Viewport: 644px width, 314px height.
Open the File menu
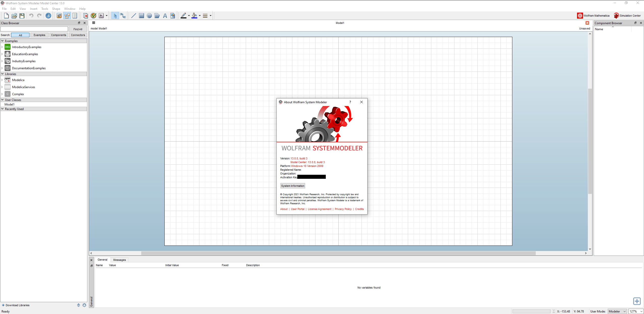tap(4, 9)
